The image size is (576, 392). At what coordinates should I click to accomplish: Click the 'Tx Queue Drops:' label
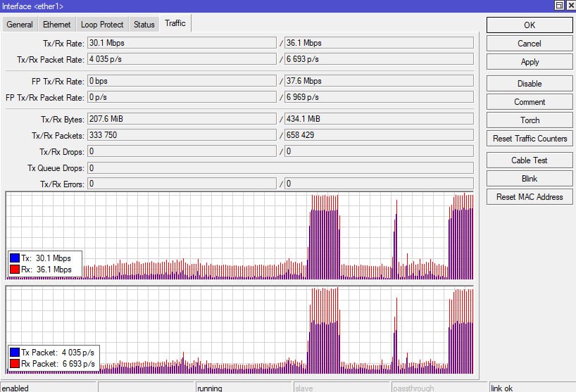pyautogui.click(x=56, y=168)
